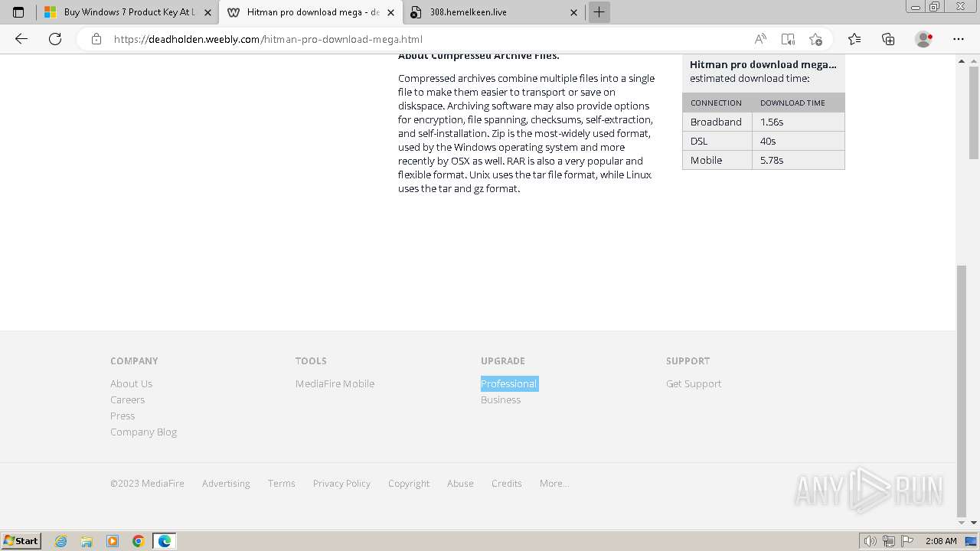The height and width of the screenshot is (551, 980).
Task: Enter Immersive Reader mode
Action: (x=788, y=39)
